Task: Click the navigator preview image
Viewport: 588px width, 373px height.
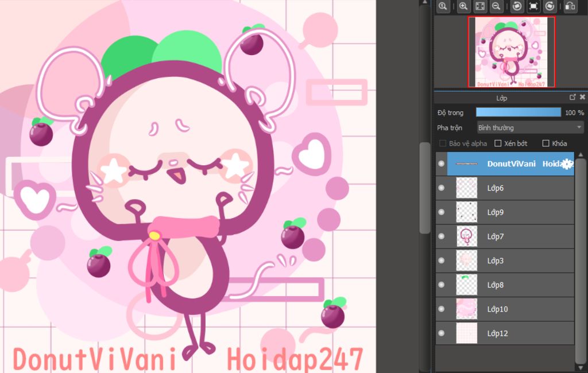Action: pos(512,52)
